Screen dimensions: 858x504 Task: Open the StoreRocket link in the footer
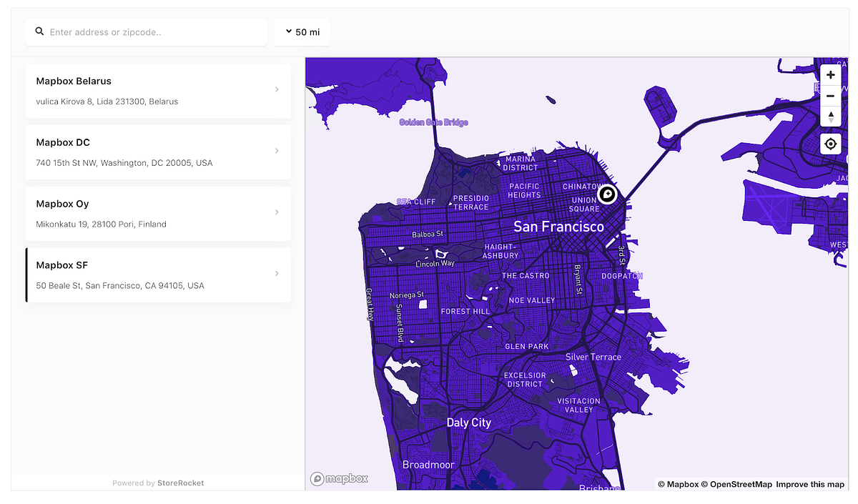(x=180, y=483)
